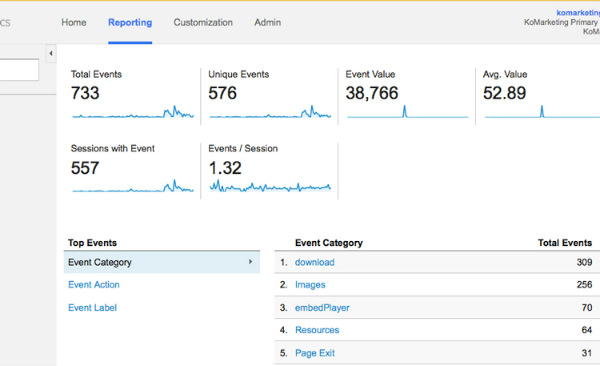Open the embedPlayer event category
This screenshot has height=366, width=600.
(322, 307)
